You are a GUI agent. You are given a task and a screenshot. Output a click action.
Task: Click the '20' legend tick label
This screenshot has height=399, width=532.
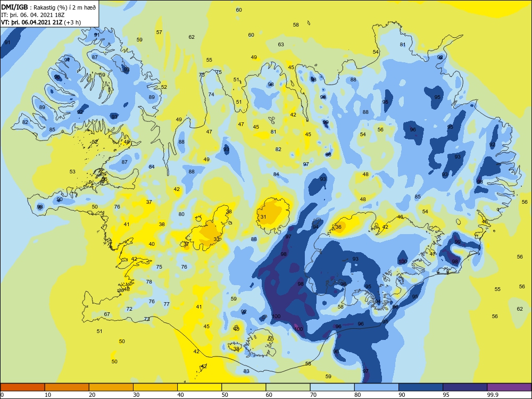(92, 395)
